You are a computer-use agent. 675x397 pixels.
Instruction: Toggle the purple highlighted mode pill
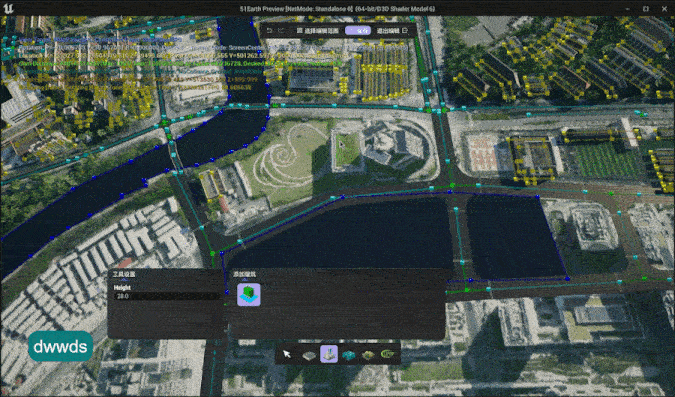tap(358, 31)
